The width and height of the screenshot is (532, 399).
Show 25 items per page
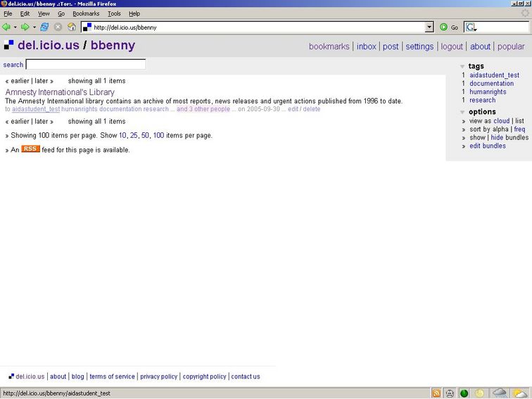click(134, 135)
